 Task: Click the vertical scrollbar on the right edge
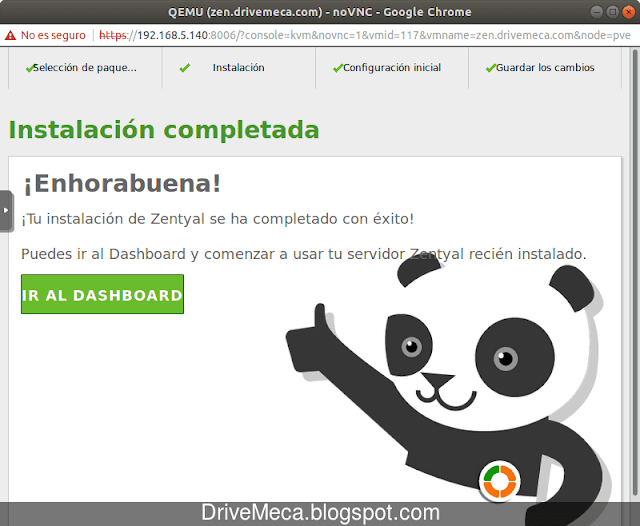coord(635,271)
